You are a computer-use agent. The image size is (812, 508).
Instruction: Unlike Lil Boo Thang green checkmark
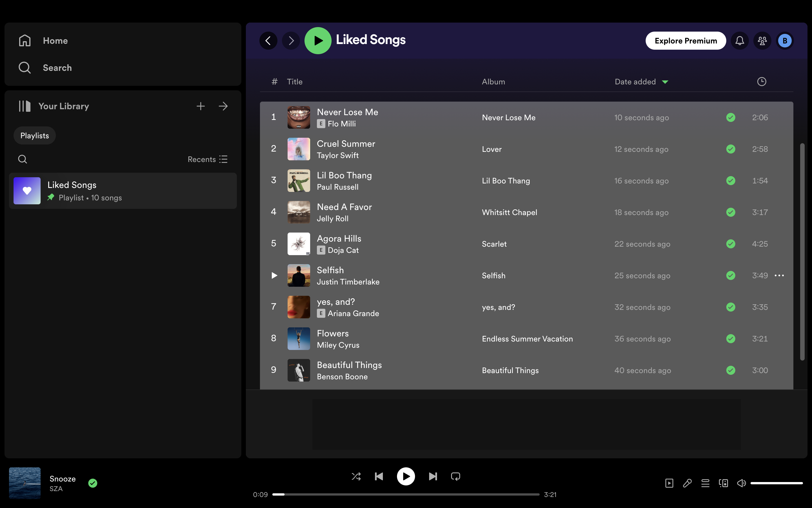coord(731,180)
